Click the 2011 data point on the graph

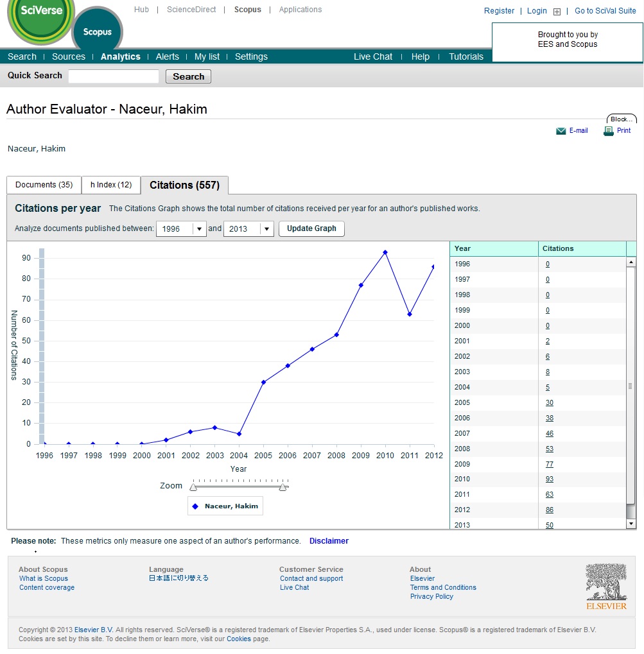coord(410,314)
